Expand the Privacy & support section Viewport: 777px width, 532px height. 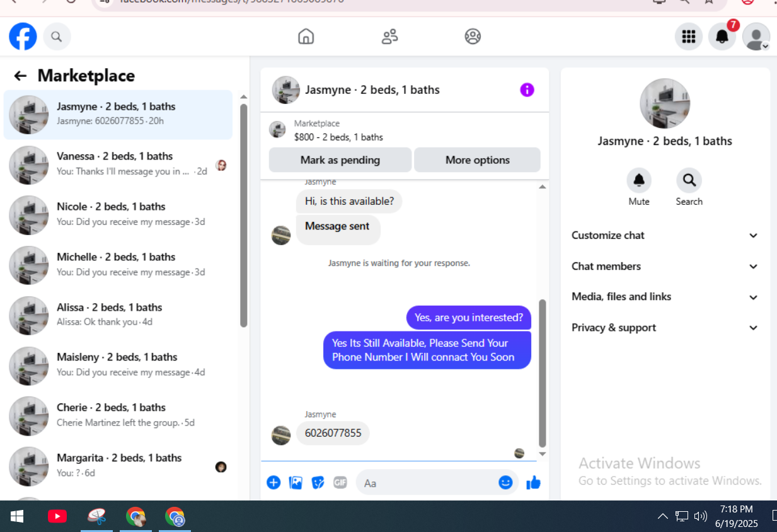665,328
